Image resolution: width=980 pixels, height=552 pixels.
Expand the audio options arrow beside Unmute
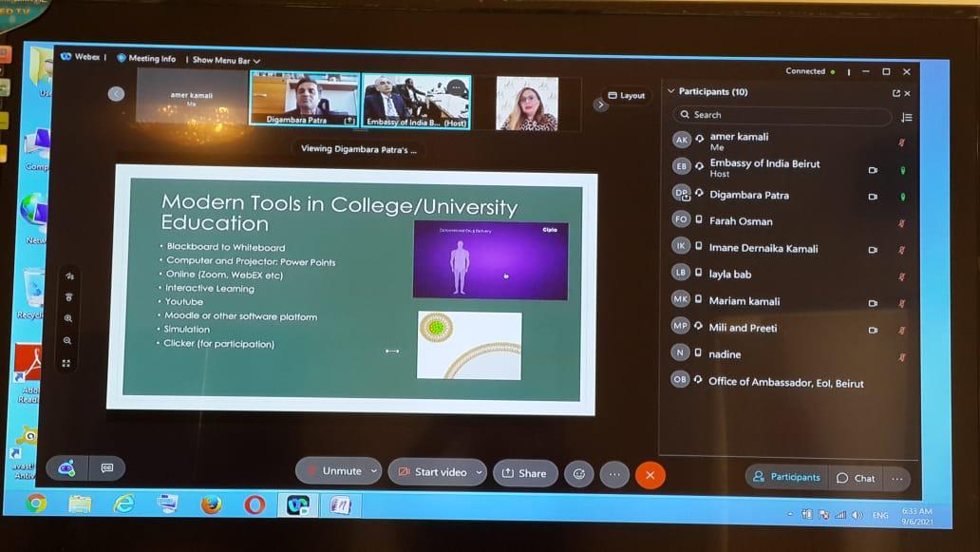tap(374, 471)
